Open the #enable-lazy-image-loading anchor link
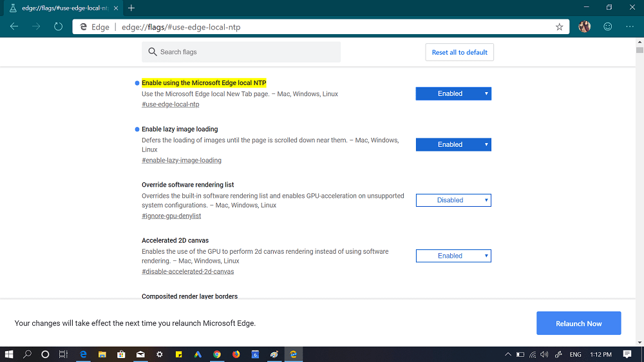This screenshot has height=362, width=644. 182,160
